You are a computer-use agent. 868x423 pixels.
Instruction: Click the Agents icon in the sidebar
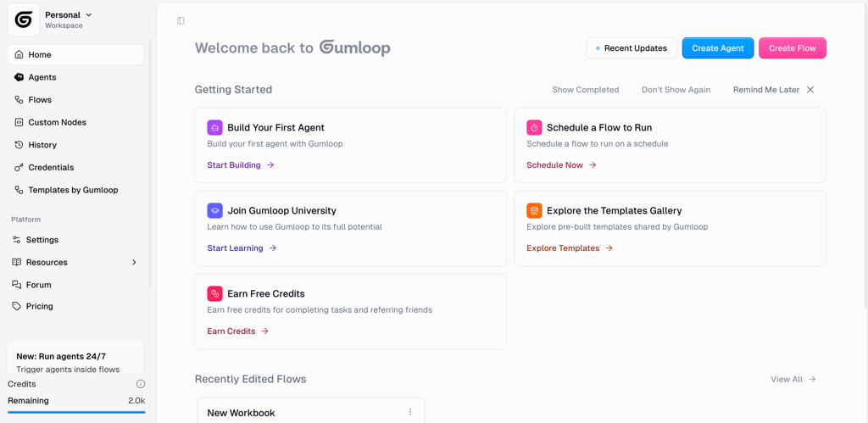(19, 77)
